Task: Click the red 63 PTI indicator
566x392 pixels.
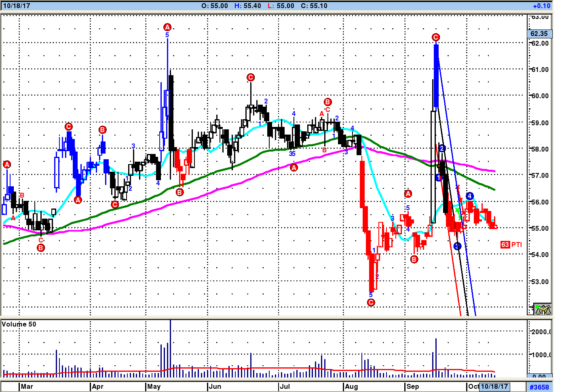Action: (511, 244)
